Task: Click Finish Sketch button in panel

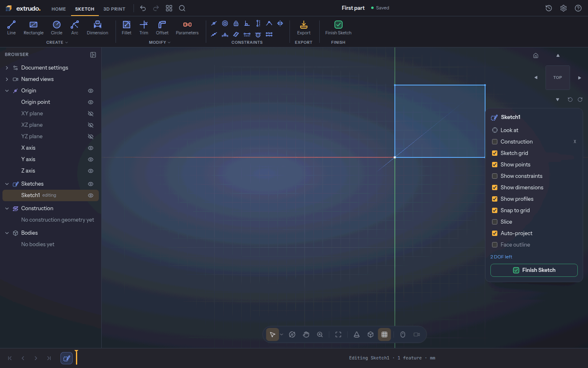Action: tap(534, 270)
